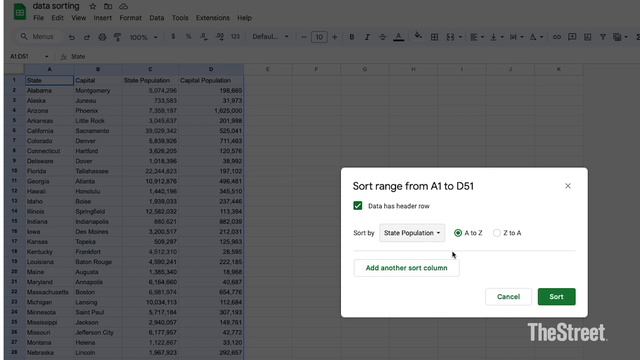The height and width of the screenshot is (360, 640).
Task: Click the undo icon in toolbar
Action: pos(71,37)
